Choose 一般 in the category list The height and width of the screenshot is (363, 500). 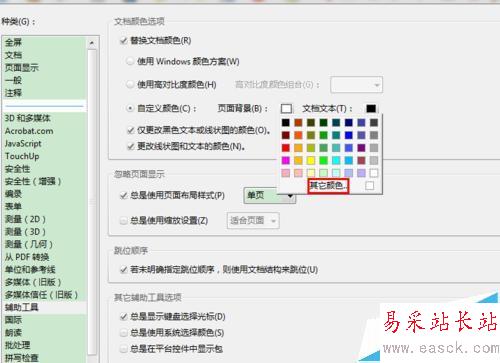pos(13,80)
